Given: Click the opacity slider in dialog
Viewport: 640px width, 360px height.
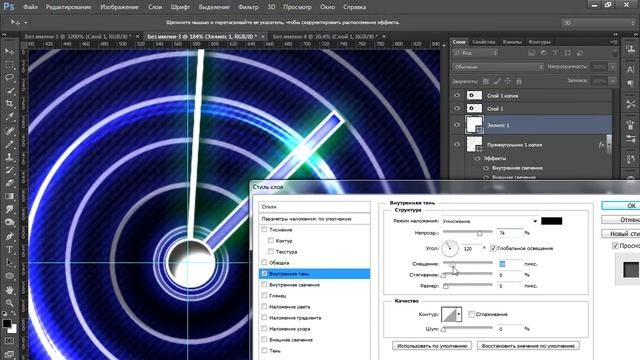Looking at the screenshot, I should 467,232.
